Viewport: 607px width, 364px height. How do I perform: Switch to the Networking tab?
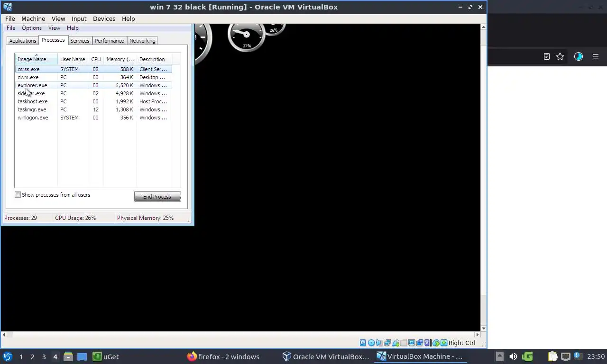pyautogui.click(x=142, y=41)
